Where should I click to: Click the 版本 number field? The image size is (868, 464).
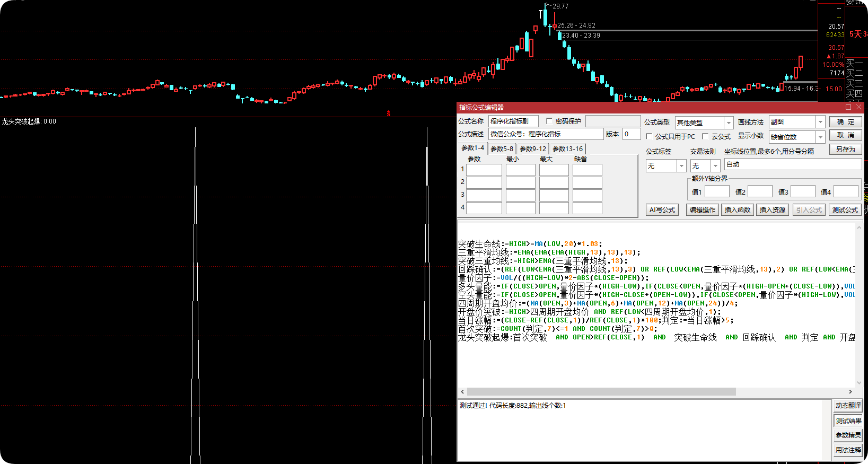tap(632, 134)
